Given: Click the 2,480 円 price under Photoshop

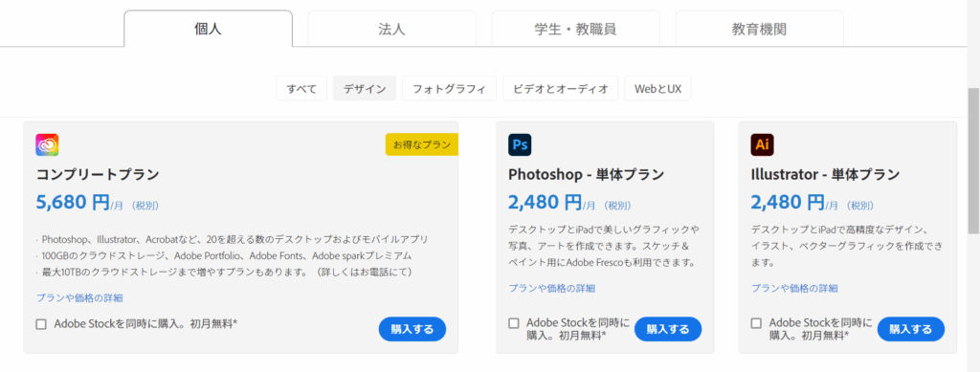Looking at the screenshot, I should [x=545, y=202].
